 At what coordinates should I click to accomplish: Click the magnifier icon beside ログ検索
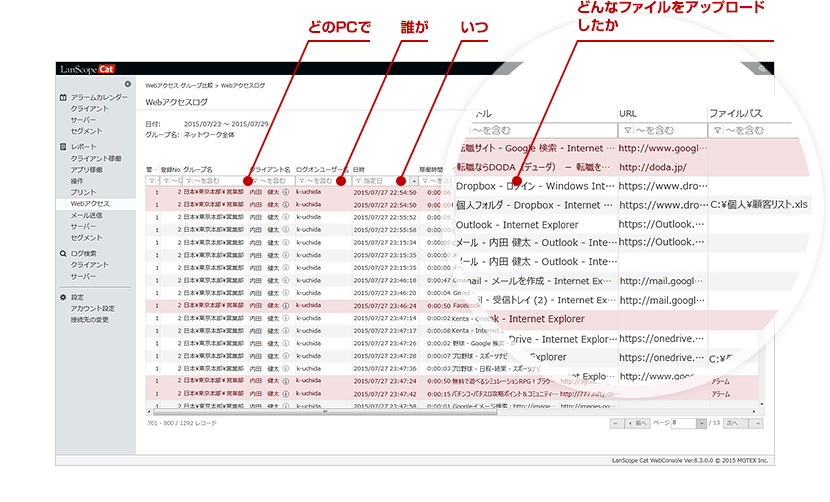coord(63,254)
